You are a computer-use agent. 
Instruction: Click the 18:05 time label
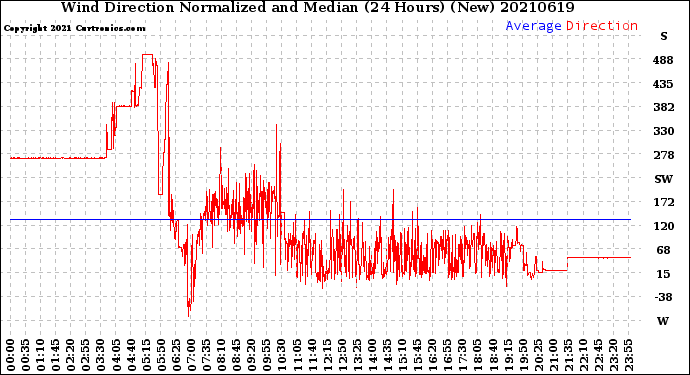pos(479,355)
